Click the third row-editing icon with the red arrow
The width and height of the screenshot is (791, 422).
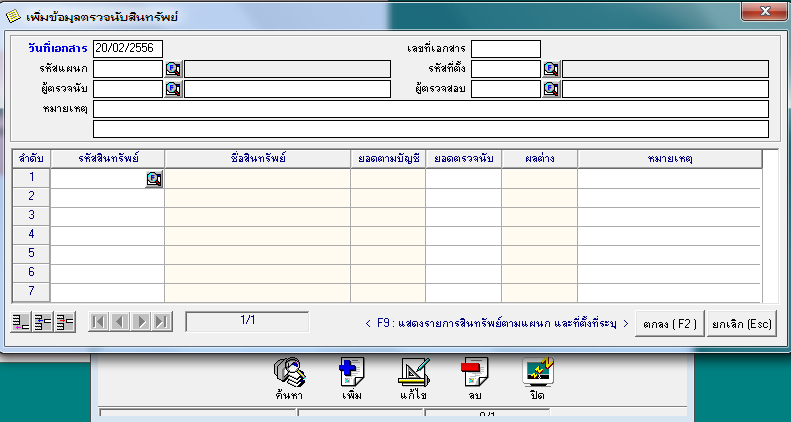tap(66, 322)
